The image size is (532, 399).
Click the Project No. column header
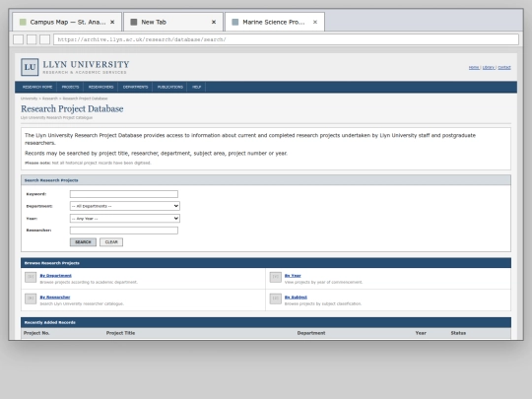[x=36, y=333]
